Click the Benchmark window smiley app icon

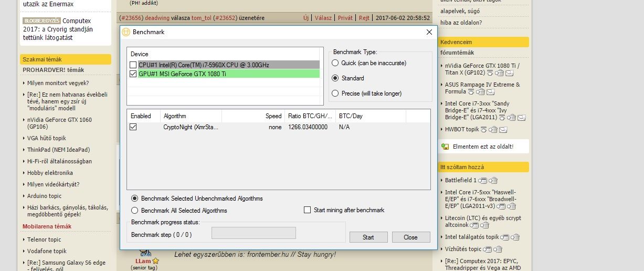click(x=126, y=32)
